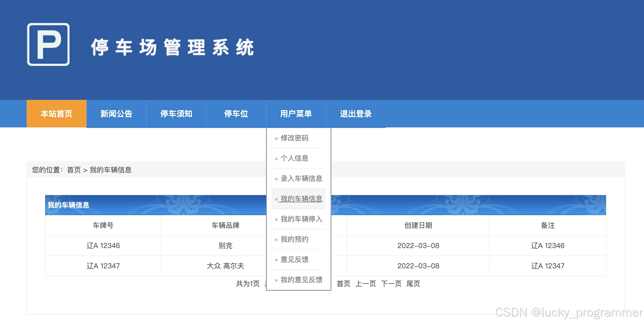Viewport: 644px width, 323px height.
Task: Select 录入车辆信息 menu entry
Action: [x=301, y=178]
